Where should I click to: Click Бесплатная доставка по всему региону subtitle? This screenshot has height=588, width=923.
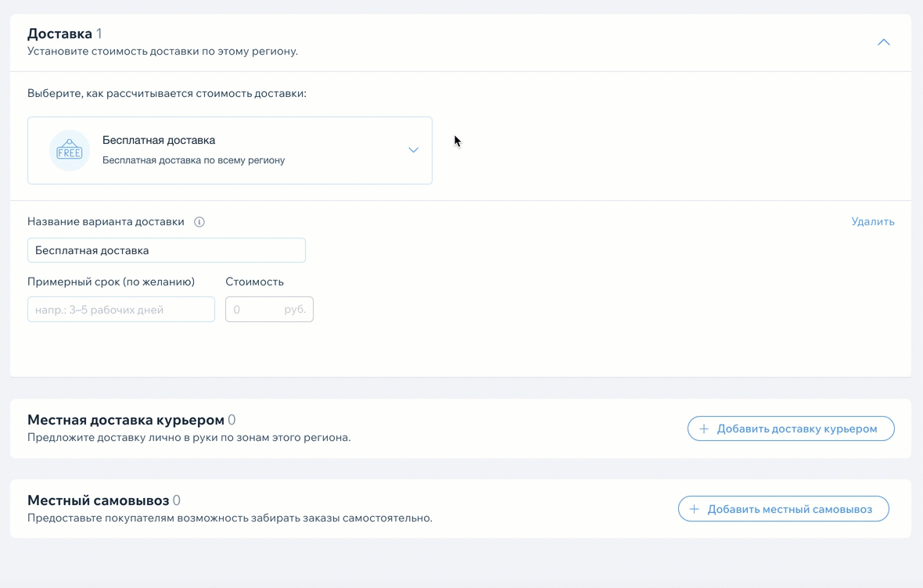(x=193, y=160)
